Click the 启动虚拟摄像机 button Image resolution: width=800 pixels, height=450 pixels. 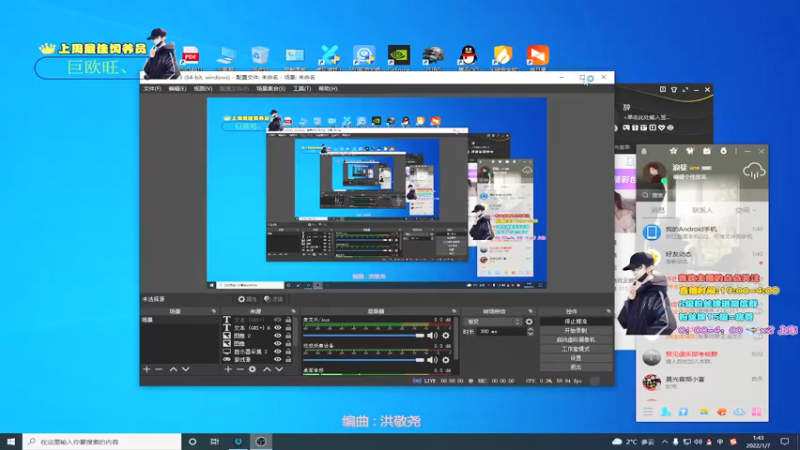576,340
